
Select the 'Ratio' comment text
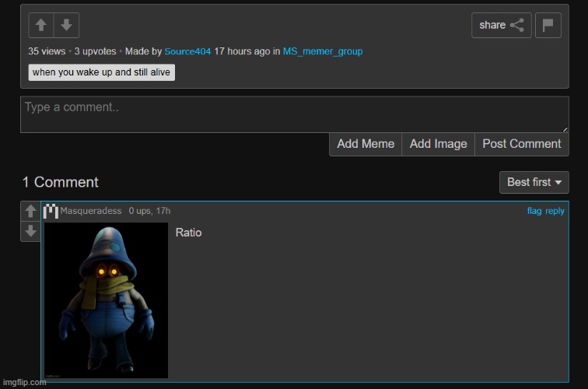point(189,233)
